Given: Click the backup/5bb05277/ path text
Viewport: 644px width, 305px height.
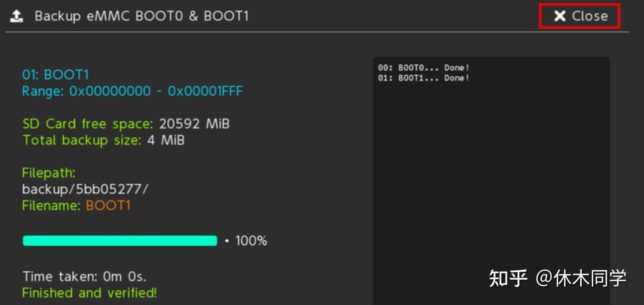Looking at the screenshot, I should (x=85, y=189).
